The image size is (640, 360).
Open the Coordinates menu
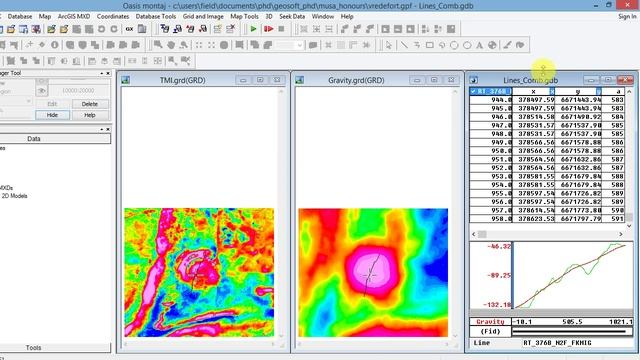point(113,16)
